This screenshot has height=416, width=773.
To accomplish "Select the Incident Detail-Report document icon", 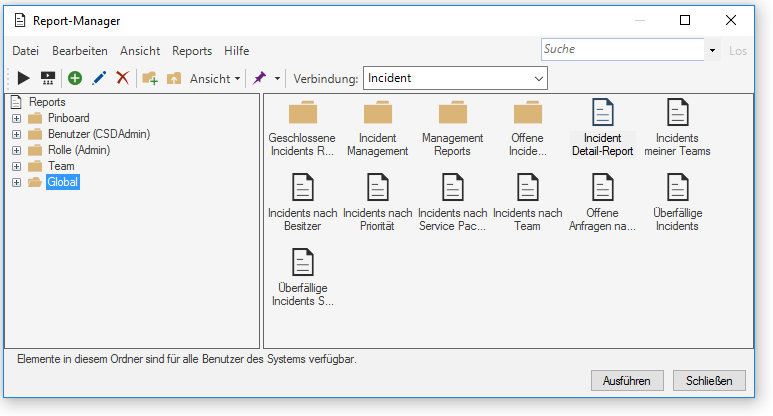I will click(x=602, y=112).
